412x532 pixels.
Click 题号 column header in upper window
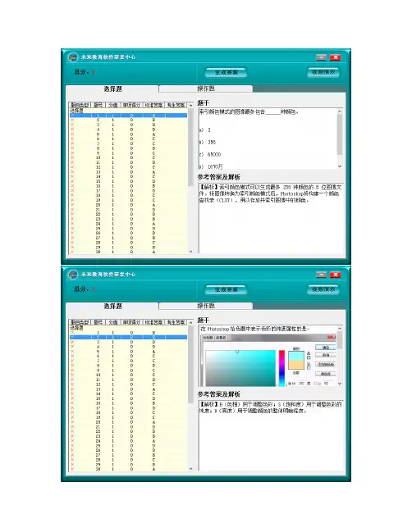[98, 105]
